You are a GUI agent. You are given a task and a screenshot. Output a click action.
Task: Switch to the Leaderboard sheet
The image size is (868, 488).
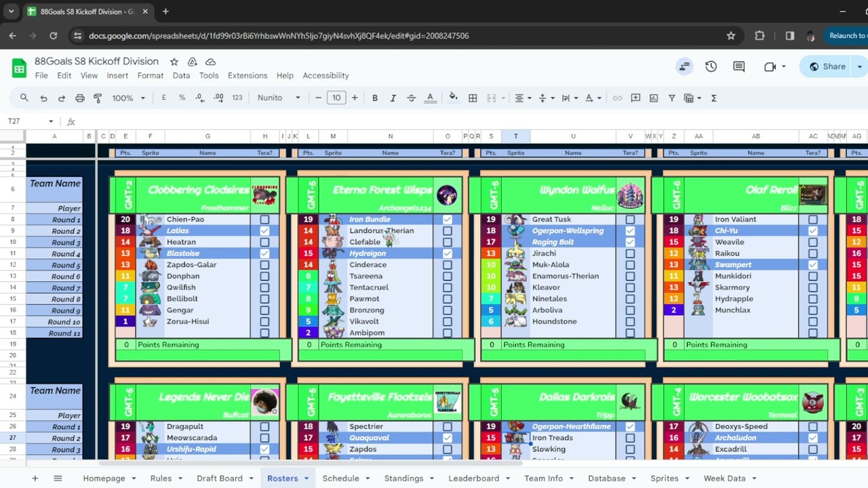474,479
